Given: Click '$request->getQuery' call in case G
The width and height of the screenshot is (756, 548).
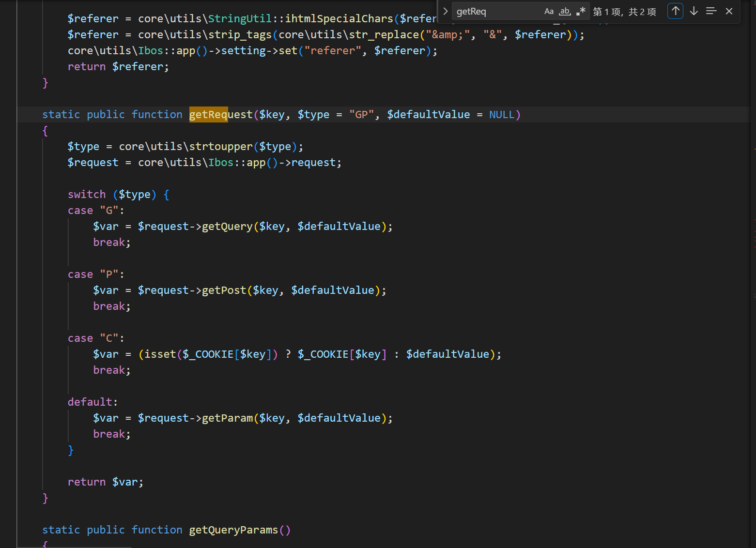Looking at the screenshot, I should (195, 227).
